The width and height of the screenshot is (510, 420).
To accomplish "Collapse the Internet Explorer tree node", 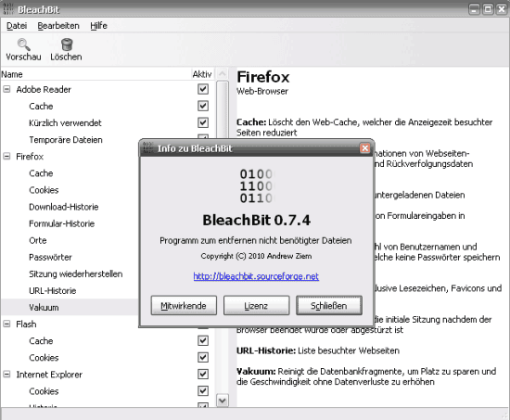I will point(6,375).
